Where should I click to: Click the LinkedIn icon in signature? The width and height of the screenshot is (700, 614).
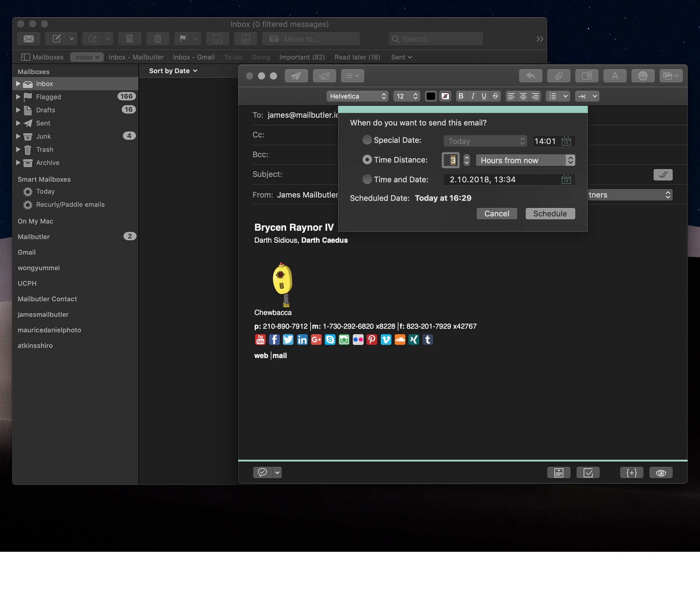(302, 340)
